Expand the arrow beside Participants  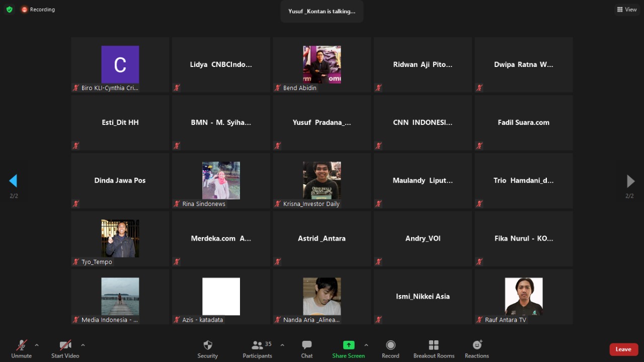pyautogui.click(x=282, y=345)
